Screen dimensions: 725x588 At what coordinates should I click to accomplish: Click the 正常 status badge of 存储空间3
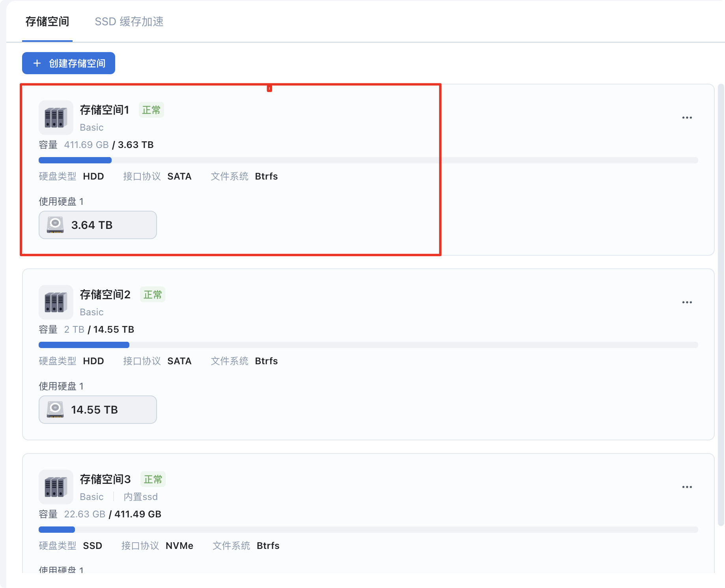coord(153,479)
